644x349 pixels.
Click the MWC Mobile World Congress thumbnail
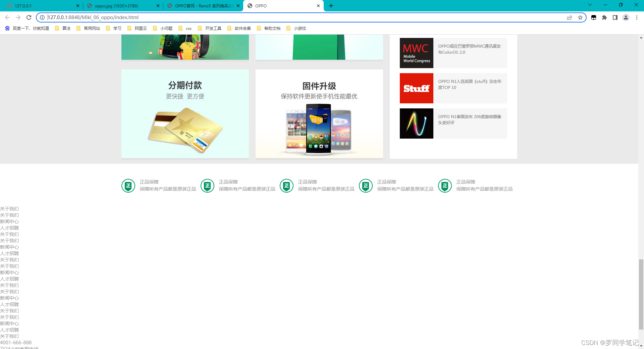coord(416,53)
